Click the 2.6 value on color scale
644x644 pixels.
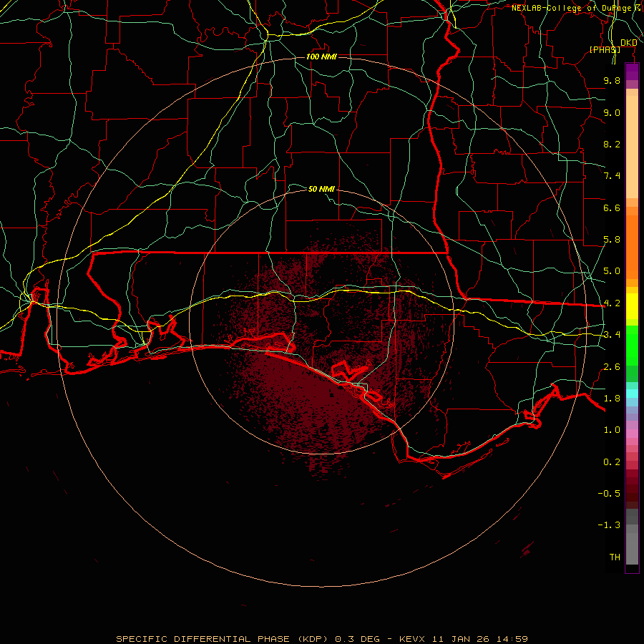click(612, 367)
